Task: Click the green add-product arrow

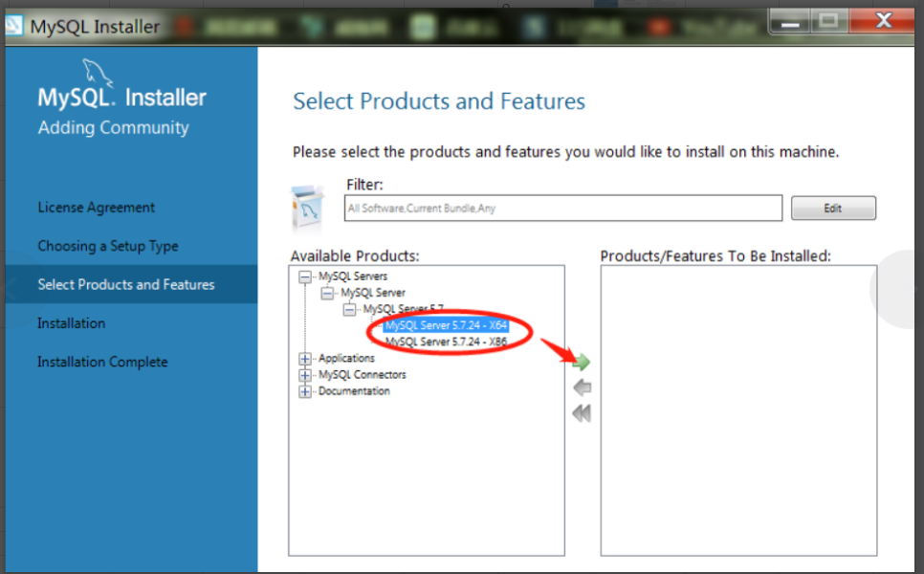Action: click(581, 362)
